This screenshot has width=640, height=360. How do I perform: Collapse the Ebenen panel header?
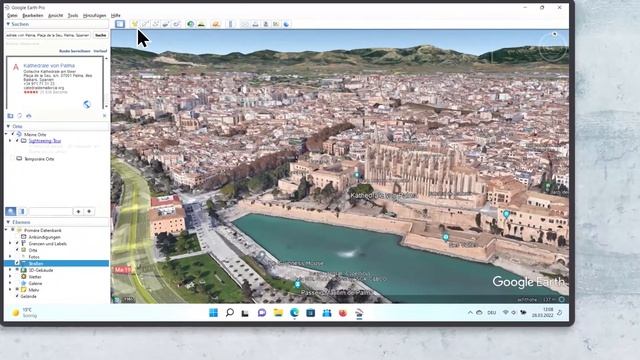coord(8,222)
